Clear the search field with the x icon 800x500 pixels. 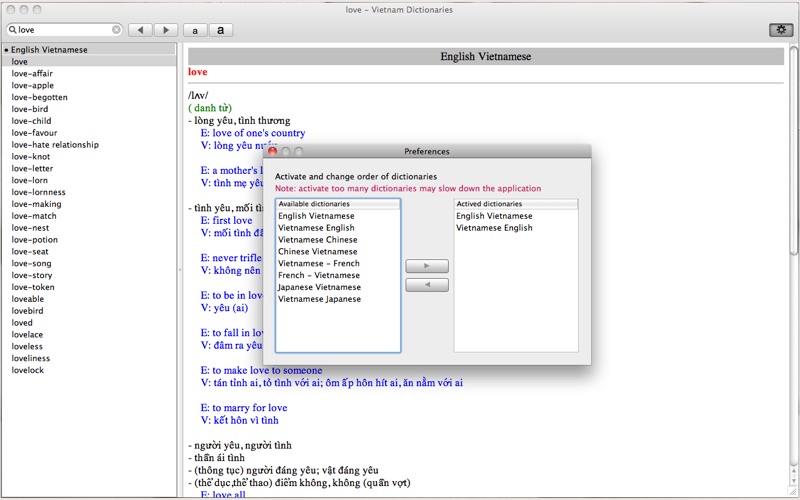tap(116, 30)
